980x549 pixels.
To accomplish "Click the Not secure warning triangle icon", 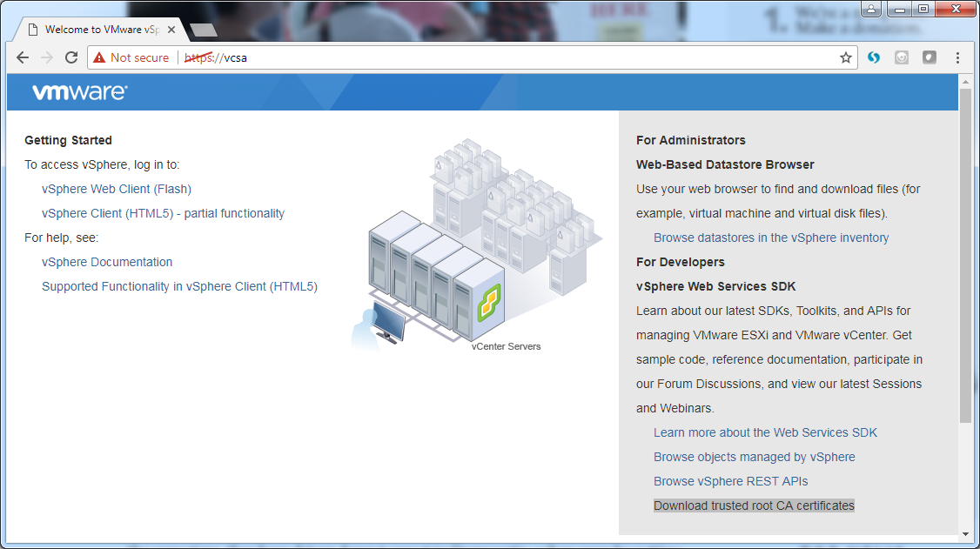I will (99, 57).
